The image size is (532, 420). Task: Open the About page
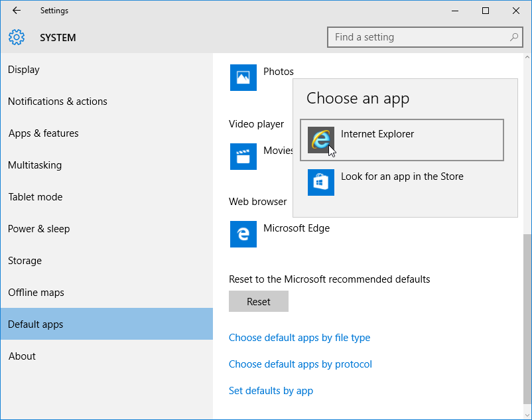click(x=107, y=356)
